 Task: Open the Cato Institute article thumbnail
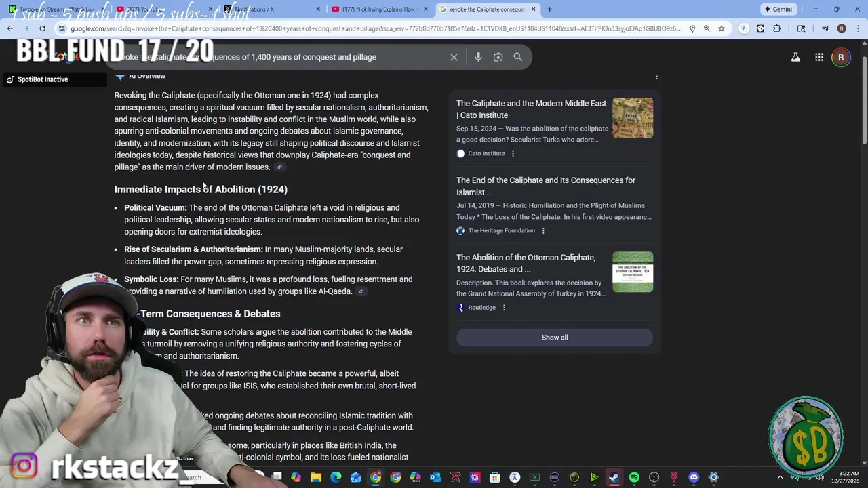click(633, 118)
